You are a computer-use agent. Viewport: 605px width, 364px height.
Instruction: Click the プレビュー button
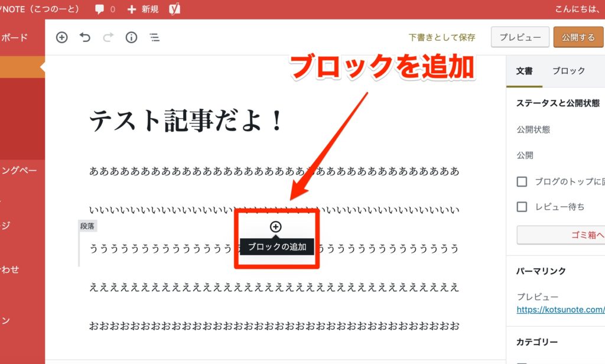[x=520, y=37]
